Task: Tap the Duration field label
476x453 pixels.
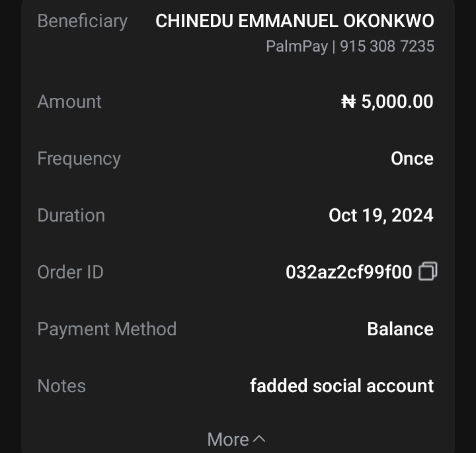Action: 71,216
